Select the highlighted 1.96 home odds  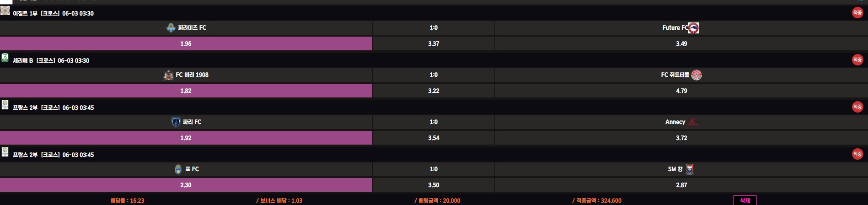click(x=186, y=44)
